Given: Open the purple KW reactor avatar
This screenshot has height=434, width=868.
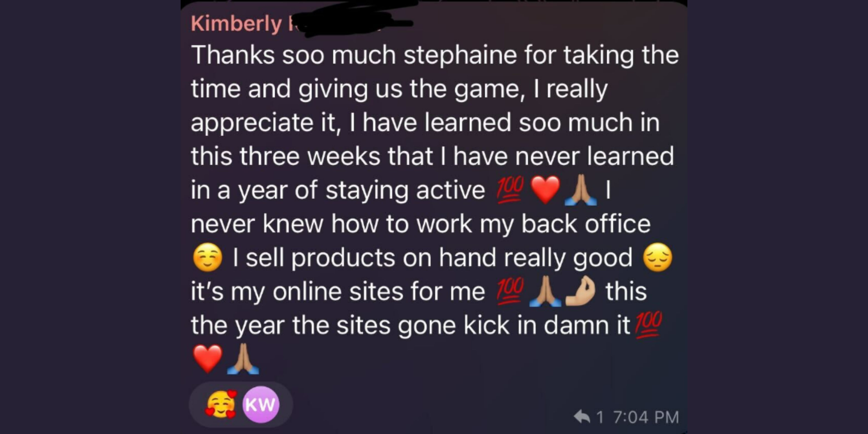Looking at the screenshot, I should coord(261,404).
